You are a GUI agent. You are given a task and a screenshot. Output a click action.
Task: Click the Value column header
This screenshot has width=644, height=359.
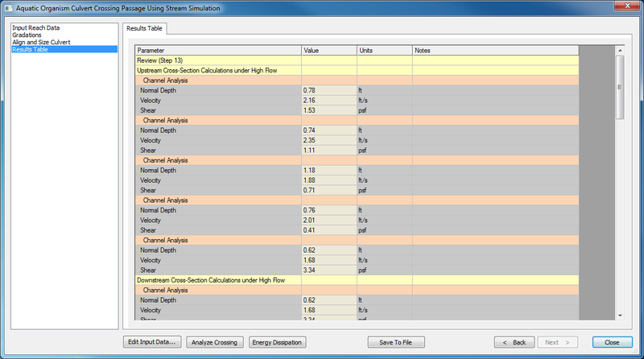[329, 50]
